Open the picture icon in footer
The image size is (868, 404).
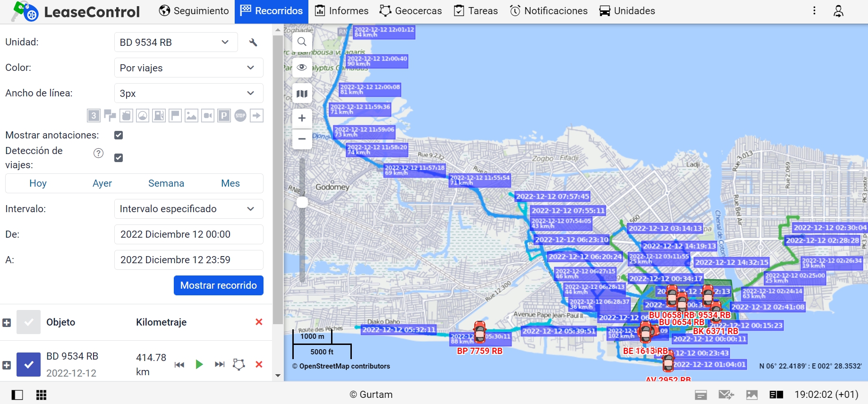point(752,395)
